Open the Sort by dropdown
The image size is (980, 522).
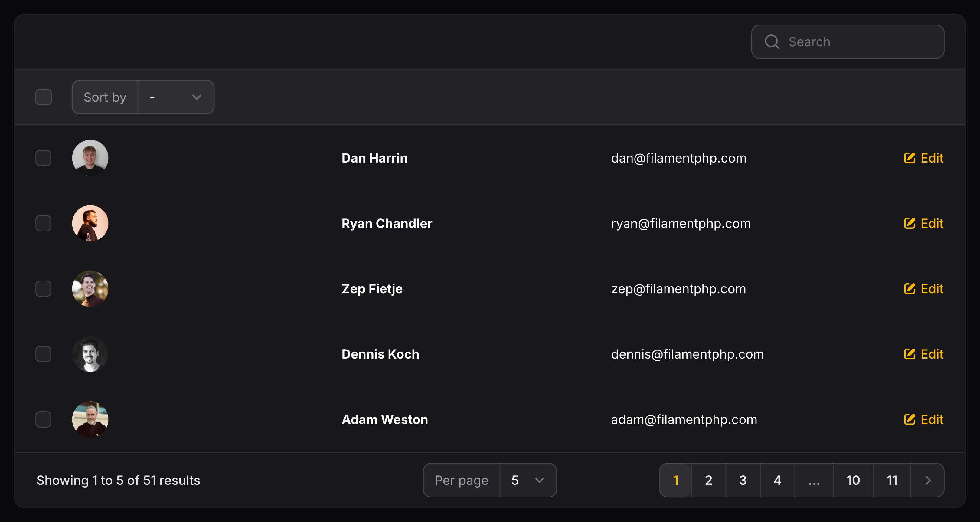click(x=175, y=97)
